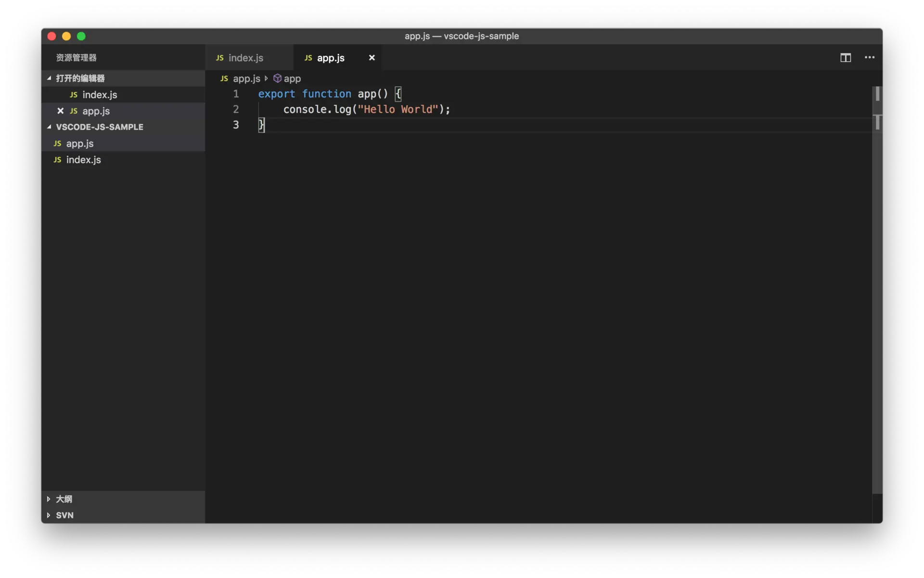
Task: Select the app.js editor tab
Action: tap(331, 58)
